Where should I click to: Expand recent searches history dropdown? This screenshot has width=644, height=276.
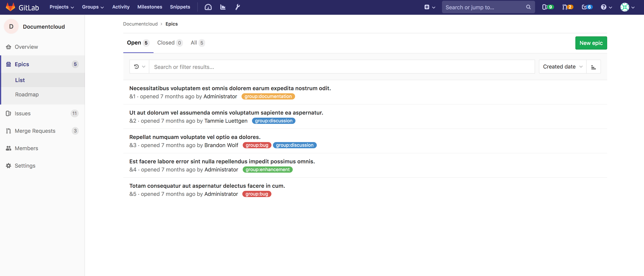pyautogui.click(x=139, y=67)
